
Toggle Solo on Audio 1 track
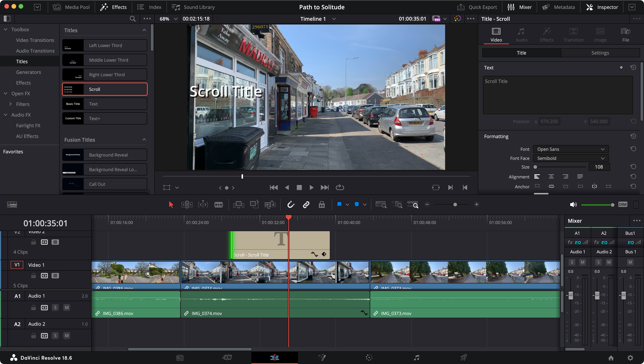55,307
